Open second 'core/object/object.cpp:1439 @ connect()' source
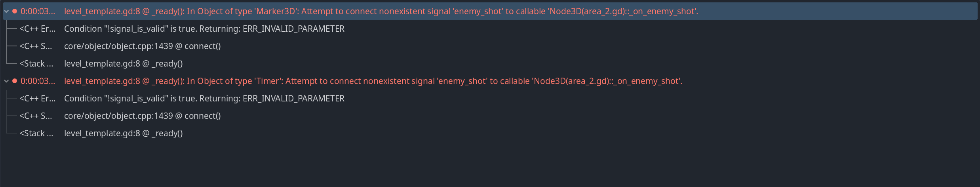This screenshot has width=980, height=187. coord(143,116)
